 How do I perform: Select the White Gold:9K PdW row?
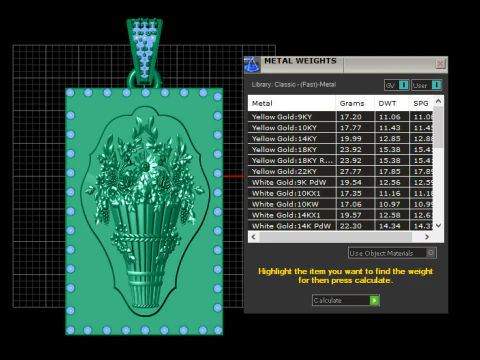point(341,182)
